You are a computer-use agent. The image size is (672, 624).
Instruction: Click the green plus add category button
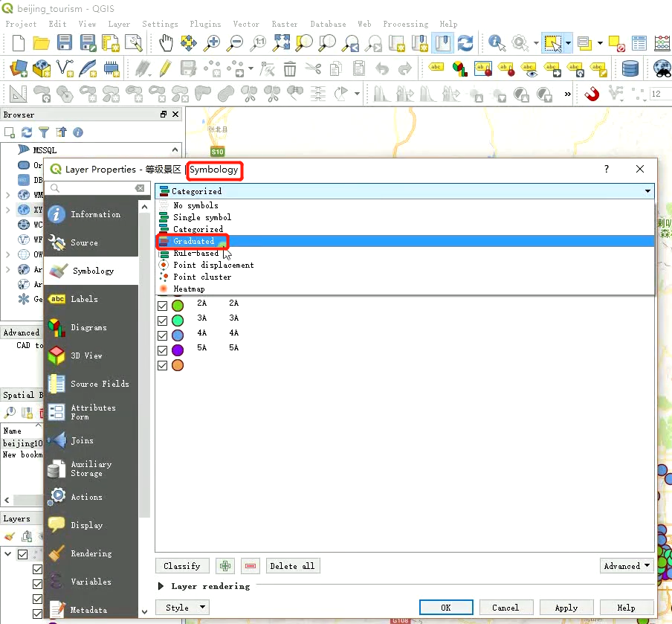tap(225, 566)
